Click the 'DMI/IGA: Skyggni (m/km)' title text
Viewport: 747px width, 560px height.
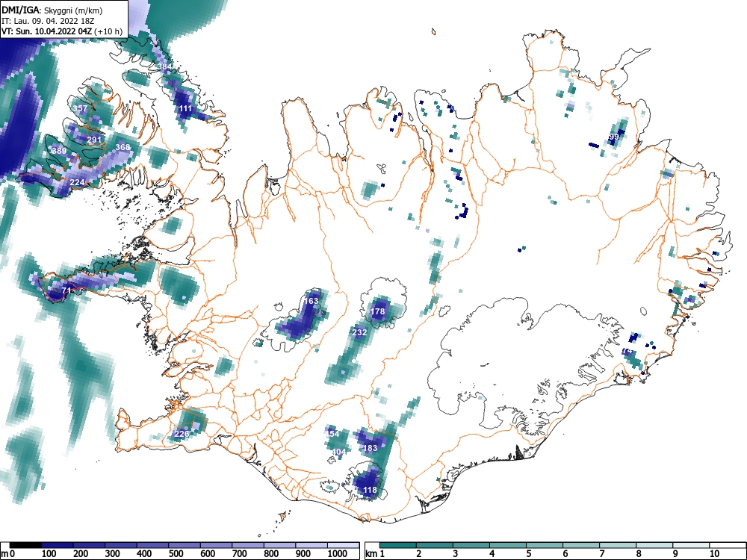click(x=52, y=10)
